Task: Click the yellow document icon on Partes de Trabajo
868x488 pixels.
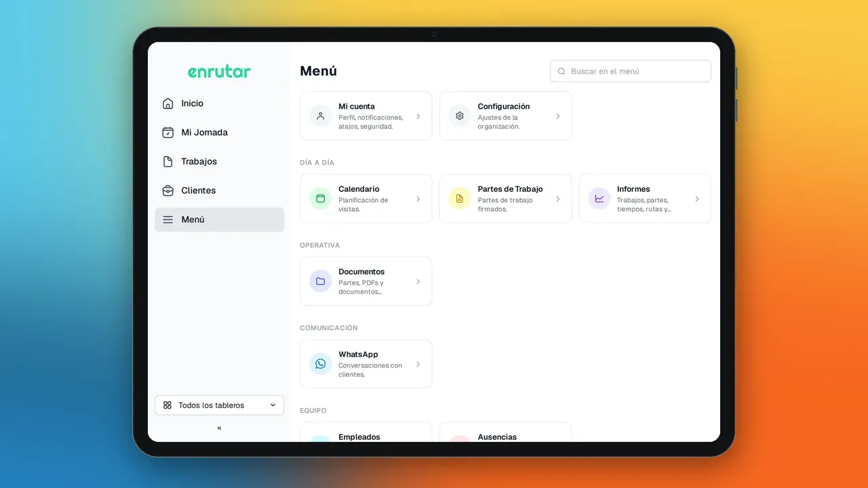Action: pyautogui.click(x=460, y=199)
